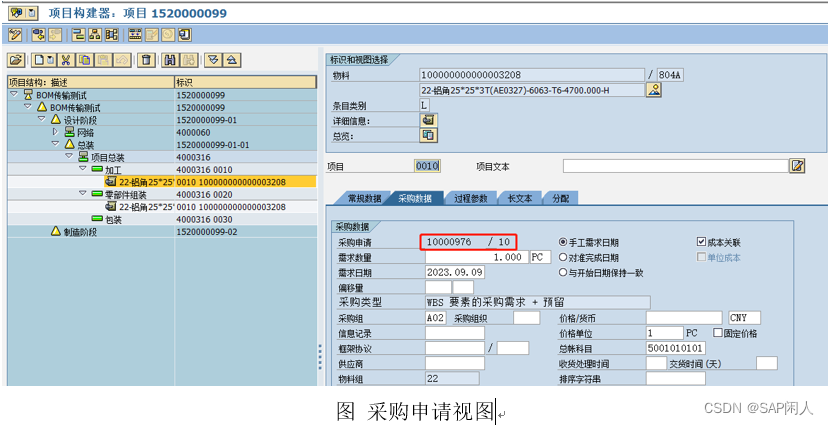The width and height of the screenshot is (829, 425).
Task: Open the hierarchy graphic icon with stacked bars
Action: 79,35
